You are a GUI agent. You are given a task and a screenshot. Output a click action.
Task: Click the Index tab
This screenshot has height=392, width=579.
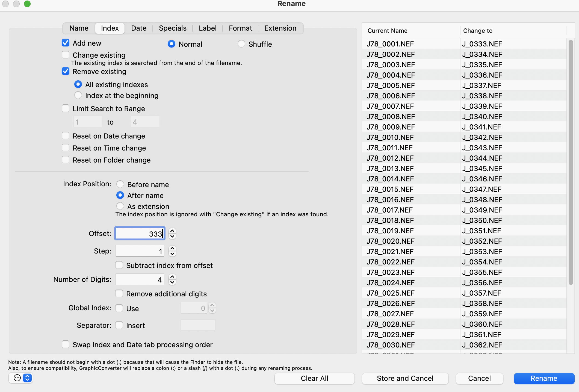(110, 28)
